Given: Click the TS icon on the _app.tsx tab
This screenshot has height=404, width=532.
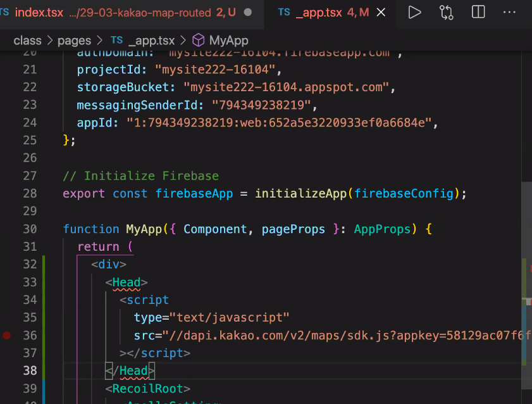Looking at the screenshot, I should [x=284, y=12].
